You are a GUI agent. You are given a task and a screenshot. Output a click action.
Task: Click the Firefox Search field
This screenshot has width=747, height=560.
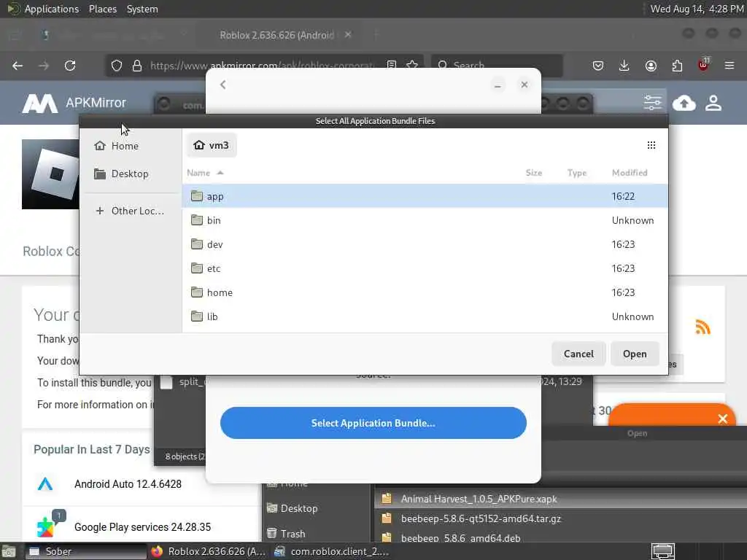click(x=497, y=65)
